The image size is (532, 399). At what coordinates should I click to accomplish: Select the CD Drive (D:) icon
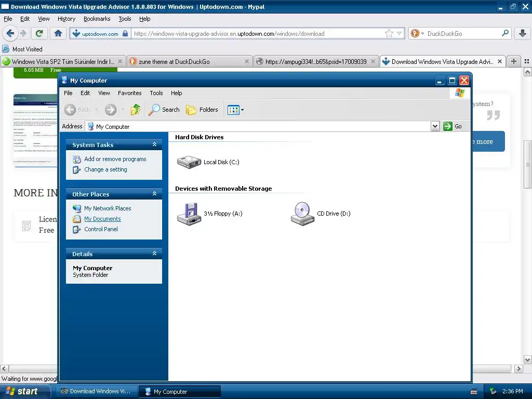click(302, 214)
